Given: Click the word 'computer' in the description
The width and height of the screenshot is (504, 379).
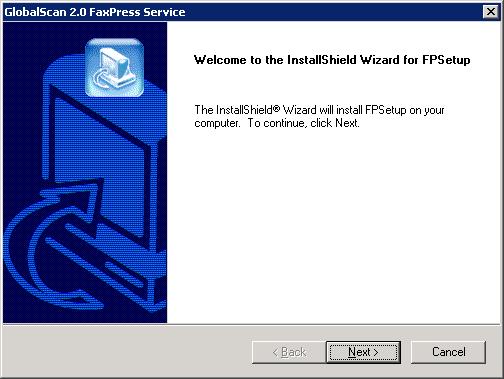Looking at the screenshot, I should [217, 124].
